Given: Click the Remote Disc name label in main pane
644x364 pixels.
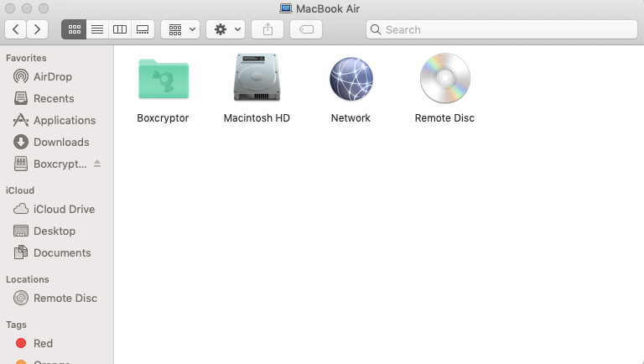Looking at the screenshot, I should pos(444,118).
